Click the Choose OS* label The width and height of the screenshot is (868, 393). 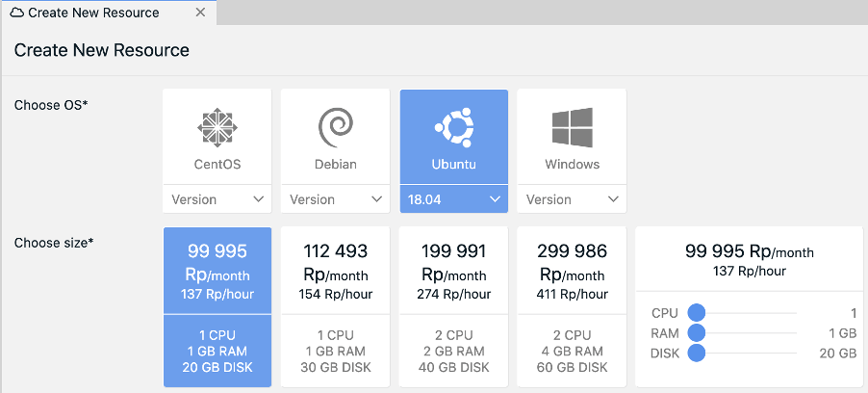pos(51,105)
